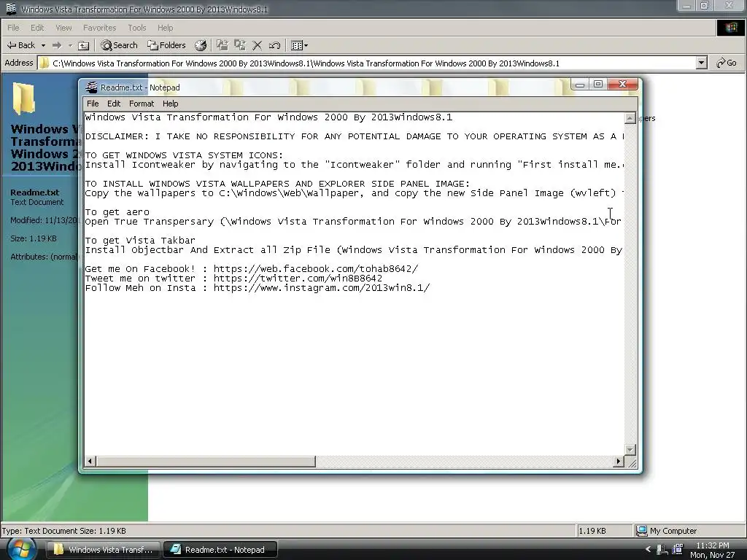This screenshot has width=747, height=560.
Task: Open Notepad's Help menu
Action: tap(170, 104)
